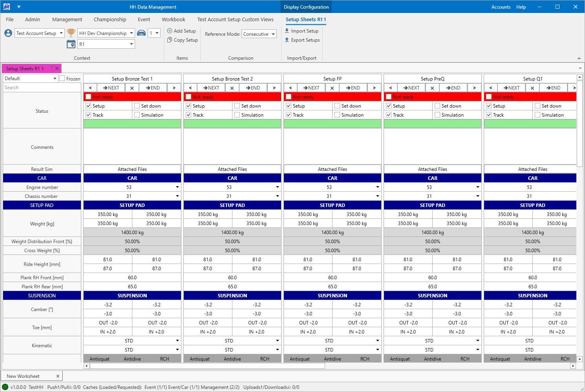Click the Import Setup download icon

pyautogui.click(x=287, y=31)
